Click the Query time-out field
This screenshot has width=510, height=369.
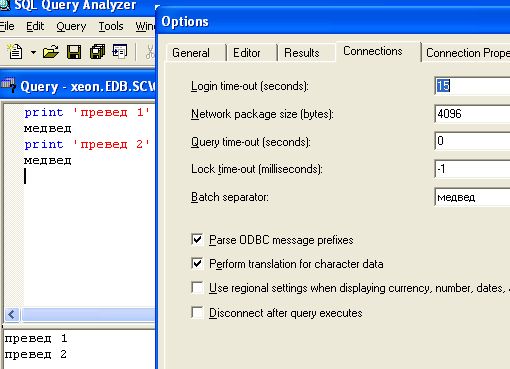click(473, 141)
